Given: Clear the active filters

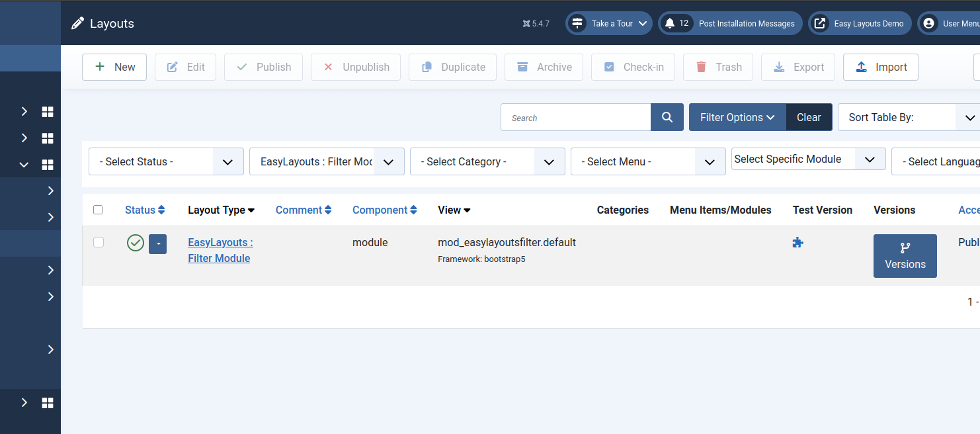Looking at the screenshot, I should tap(809, 117).
